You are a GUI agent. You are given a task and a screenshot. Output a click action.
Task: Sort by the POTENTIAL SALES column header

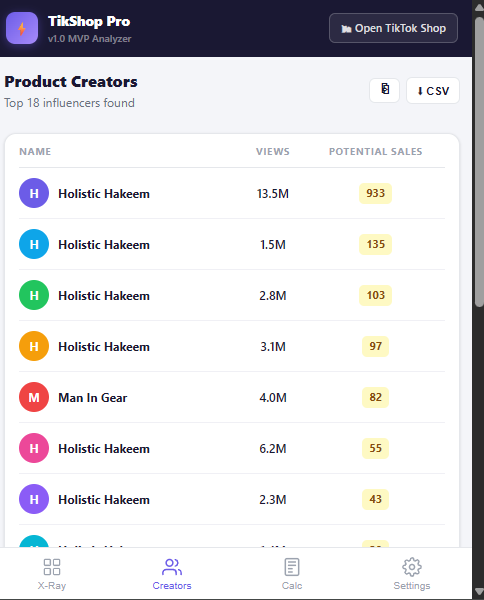point(376,152)
